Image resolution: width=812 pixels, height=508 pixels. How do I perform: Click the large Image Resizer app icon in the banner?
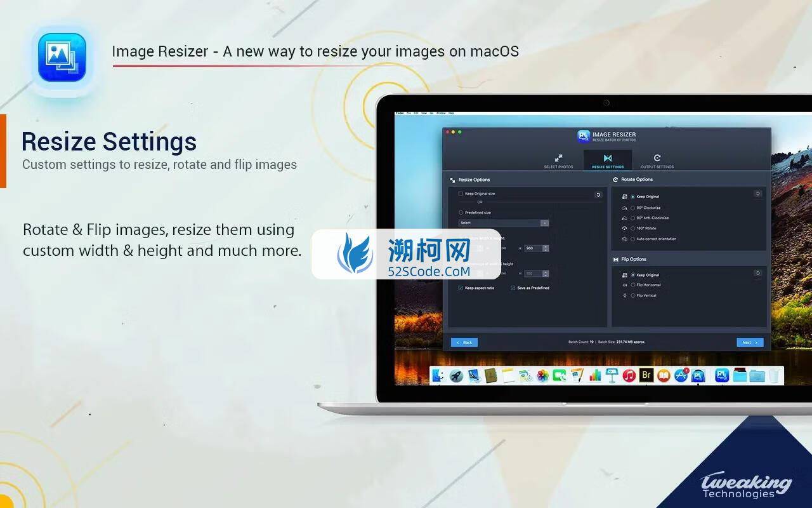click(x=62, y=58)
